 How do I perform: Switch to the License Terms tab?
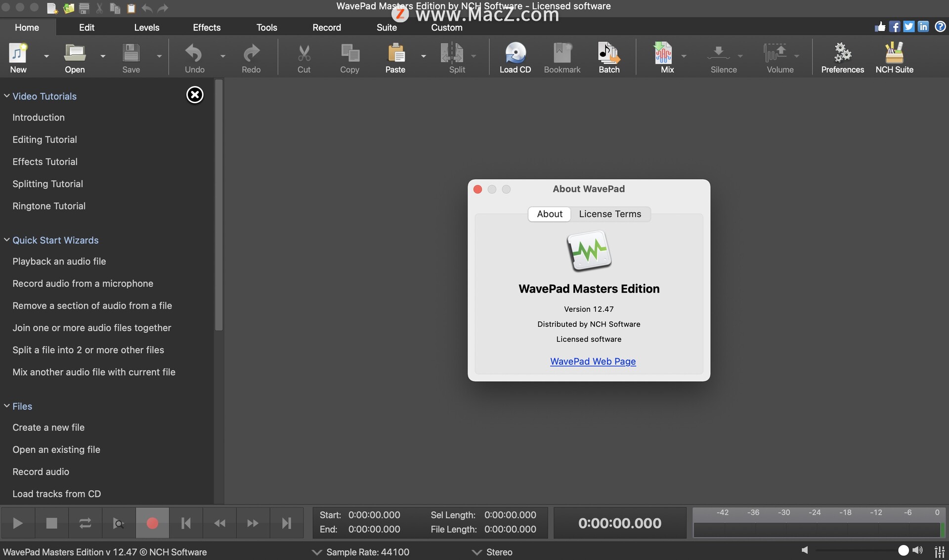(x=610, y=214)
